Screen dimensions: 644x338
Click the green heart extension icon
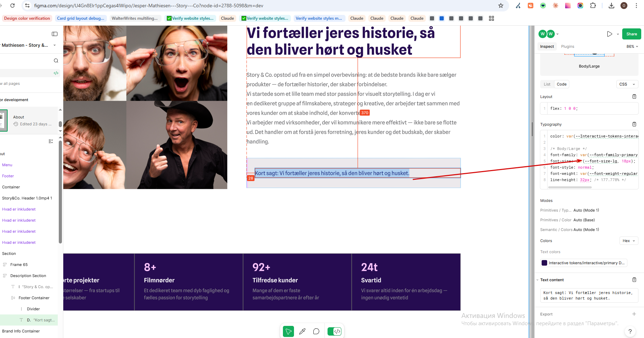point(543,6)
